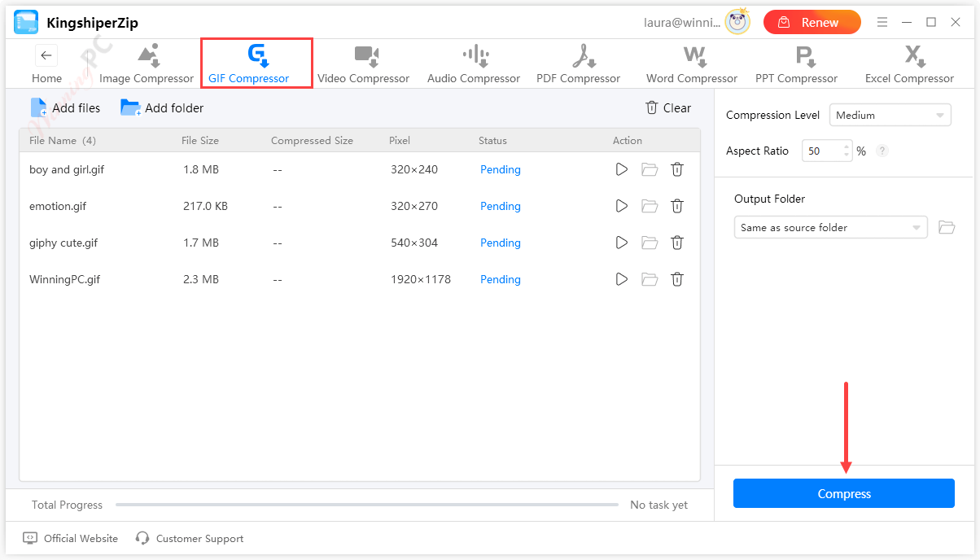Open output folder for WinningPC.gif
Viewport: 980px width, 560px height.
pyautogui.click(x=650, y=279)
